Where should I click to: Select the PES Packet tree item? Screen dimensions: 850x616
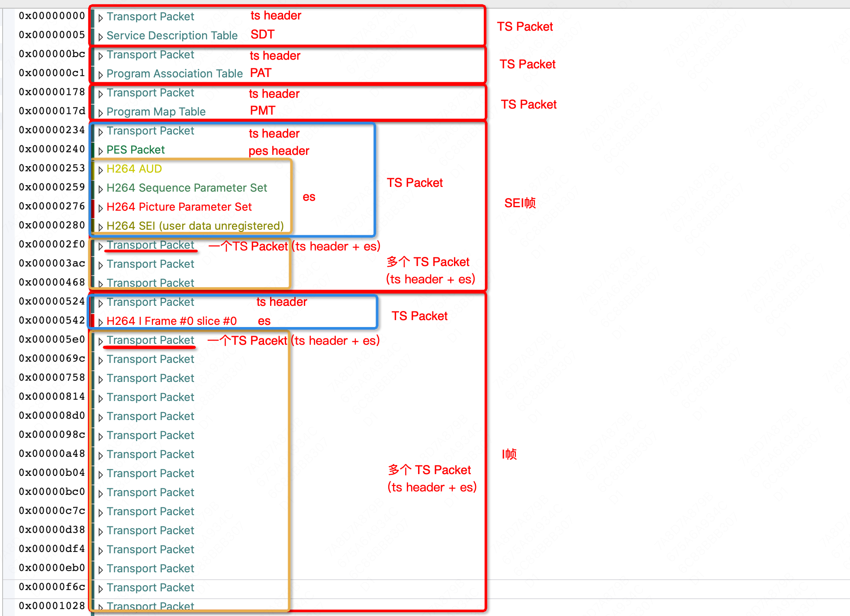pyautogui.click(x=135, y=150)
